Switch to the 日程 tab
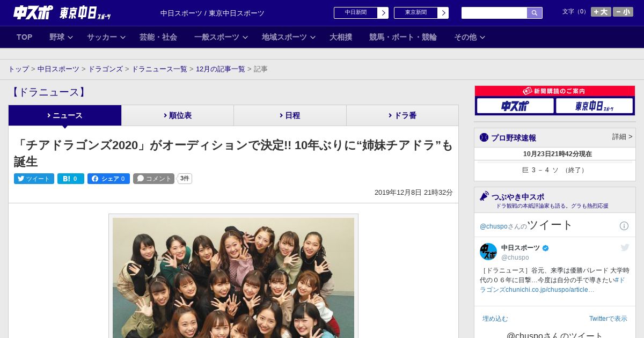Viewport: 644px width, 338px height. (x=290, y=115)
